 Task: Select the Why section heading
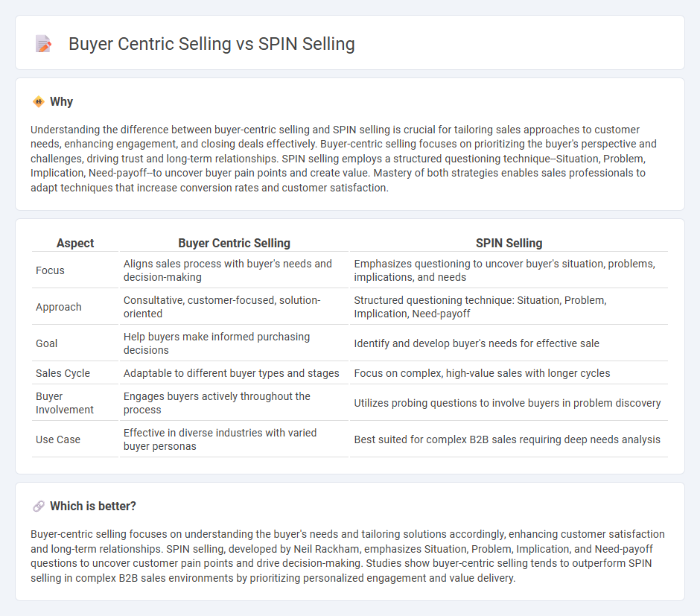[62, 102]
